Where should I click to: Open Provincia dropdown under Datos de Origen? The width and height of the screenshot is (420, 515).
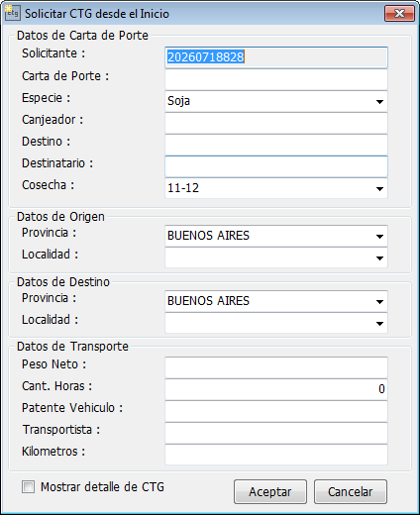pyautogui.click(x=276, y=236)
